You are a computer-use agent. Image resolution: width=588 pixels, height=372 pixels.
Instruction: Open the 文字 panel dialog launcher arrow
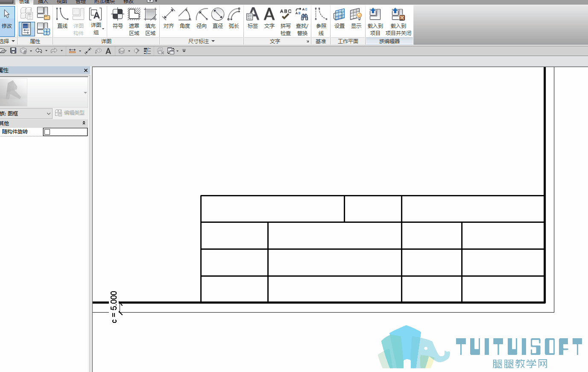click(307, 41)
